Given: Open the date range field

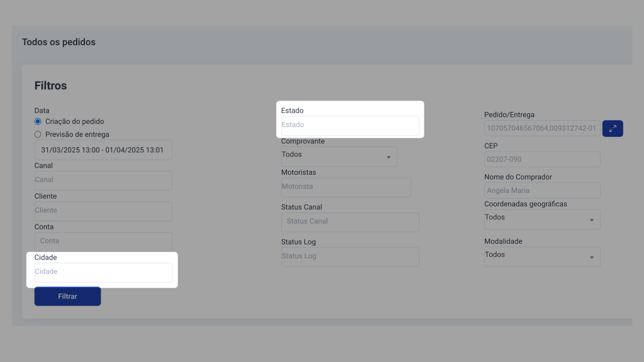Looking at the screenshot, I should (104, 150).
